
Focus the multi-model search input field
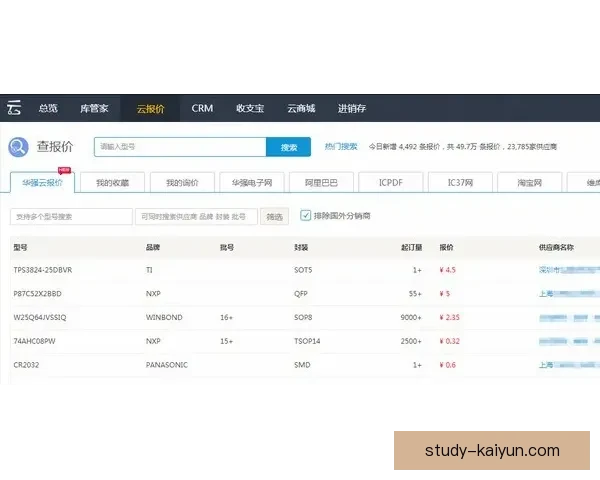point(72,217)
